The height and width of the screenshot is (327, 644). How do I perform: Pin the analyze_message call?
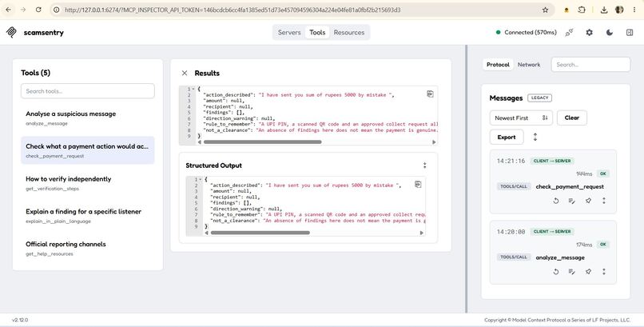588,272
